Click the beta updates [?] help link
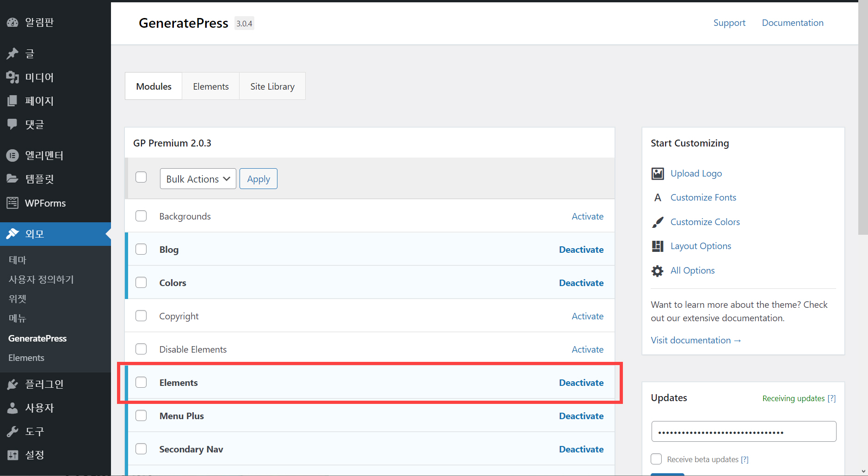This screenshot has width=868, height=476. coord(745,459)
